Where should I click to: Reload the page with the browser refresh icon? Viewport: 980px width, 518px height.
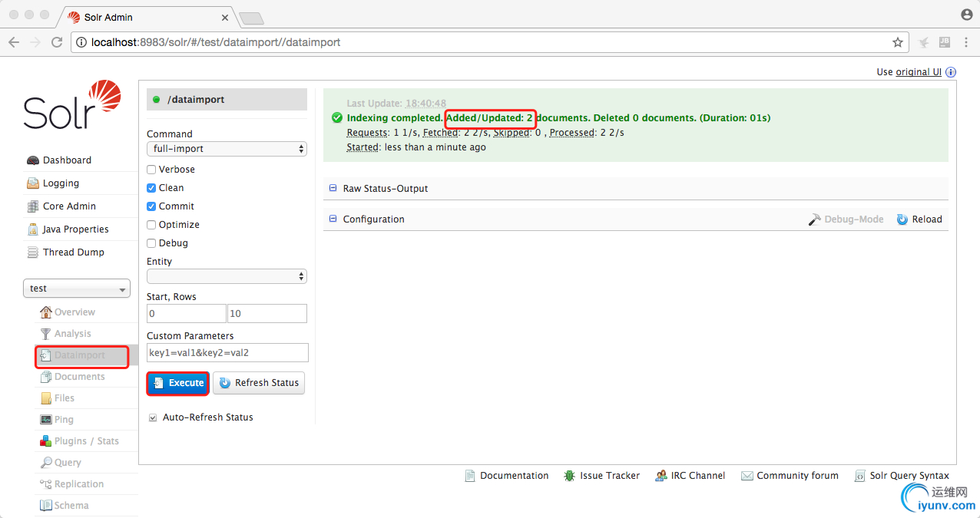[x=57, y=42]
